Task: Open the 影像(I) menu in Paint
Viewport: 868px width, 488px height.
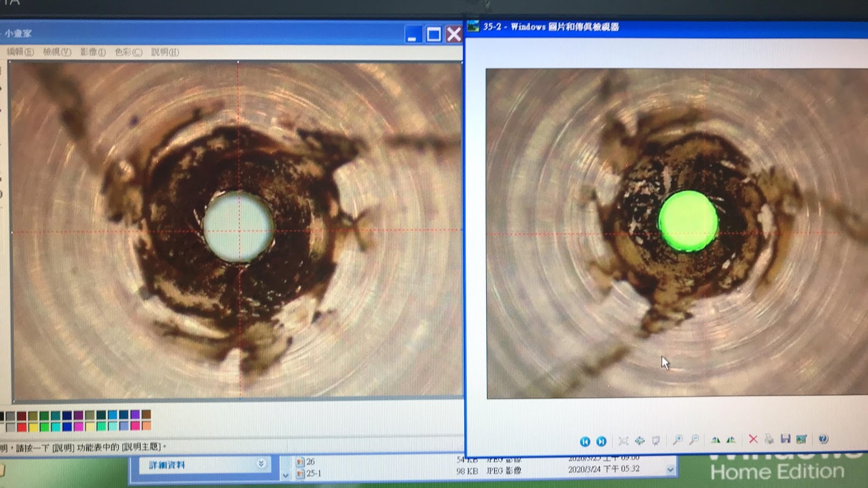Action: (x=93, y=52)
